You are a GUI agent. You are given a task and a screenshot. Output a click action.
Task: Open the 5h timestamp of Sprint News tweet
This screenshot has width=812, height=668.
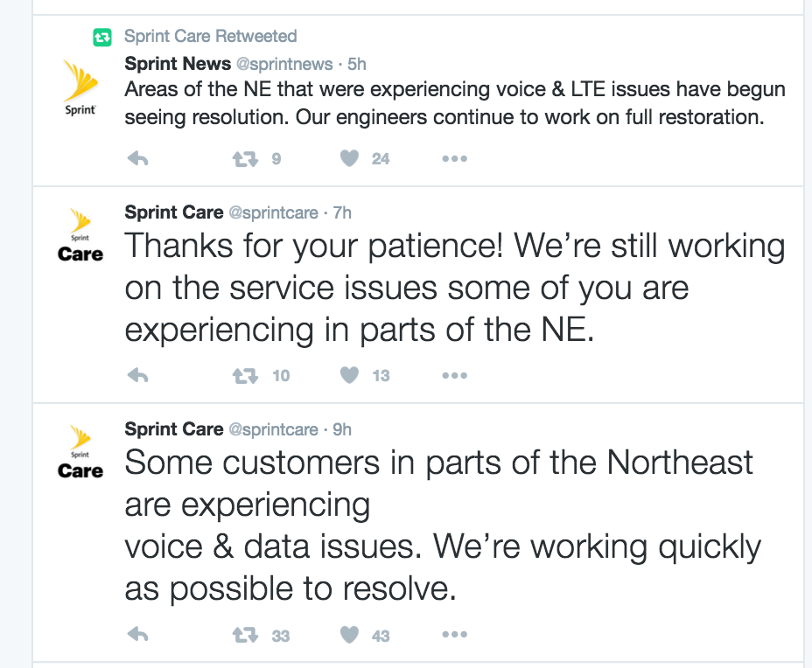pyautogui.click(x=357, y=64)
